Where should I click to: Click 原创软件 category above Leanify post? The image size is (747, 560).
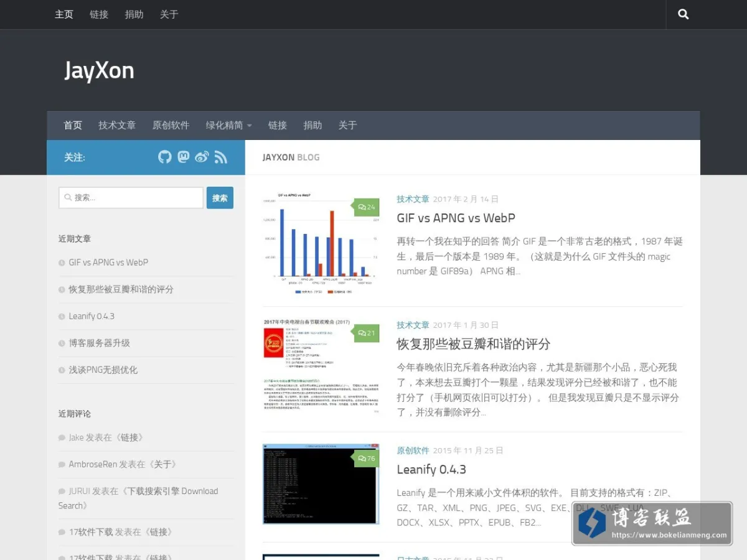coord(413,450)
